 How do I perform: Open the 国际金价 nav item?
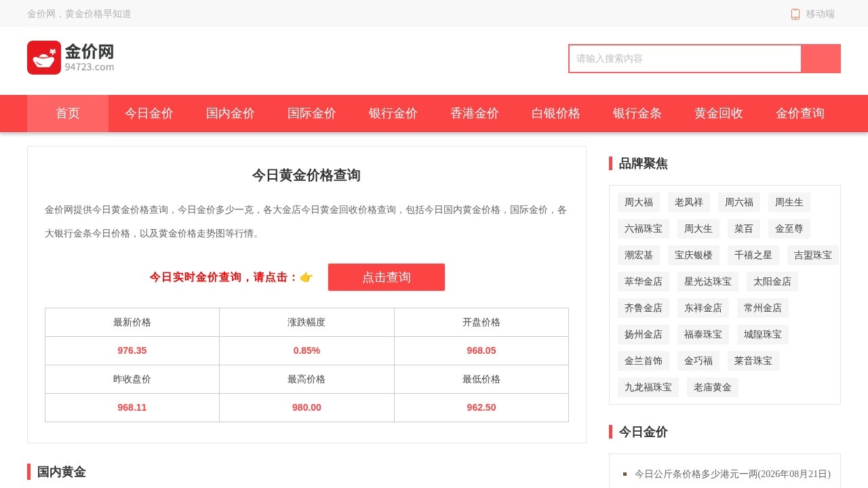312,113
